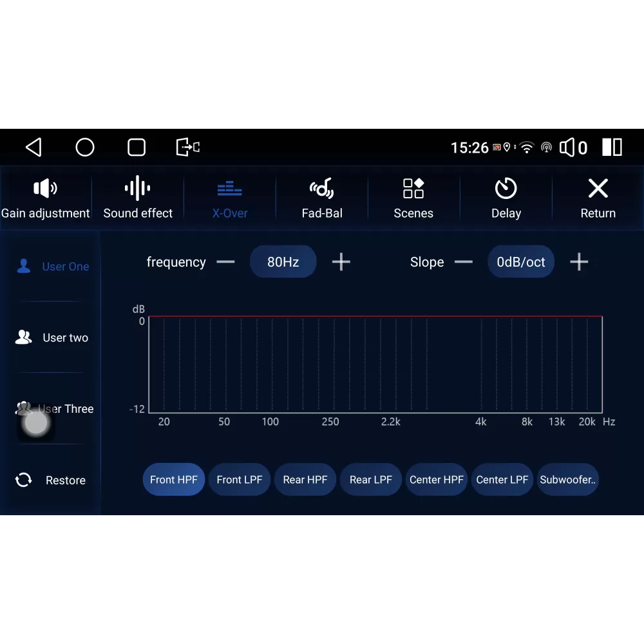
Task: Open the Scenes grid icon
Action: 413,189
